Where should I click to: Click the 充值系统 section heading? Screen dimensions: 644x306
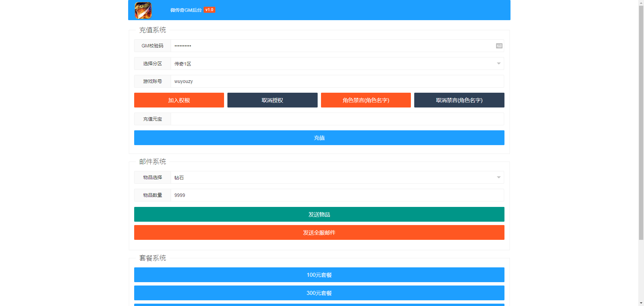coord(153,30)
